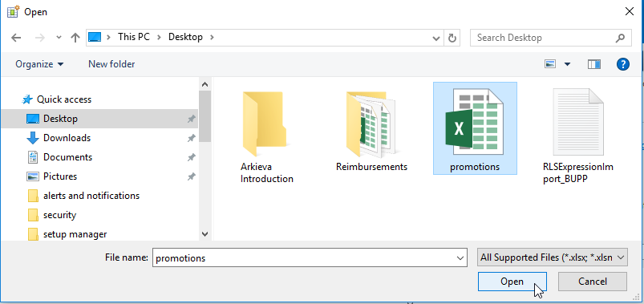Click the pin icon next to Documents
The width and height of the screenshot is (644, 304).
[191, 158]
